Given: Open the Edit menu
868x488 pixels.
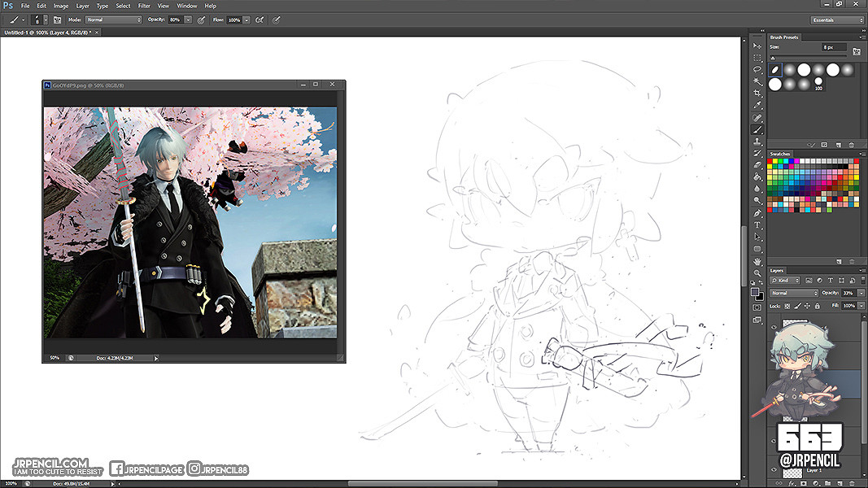Looking at the screenshot, I should point(41,6).
